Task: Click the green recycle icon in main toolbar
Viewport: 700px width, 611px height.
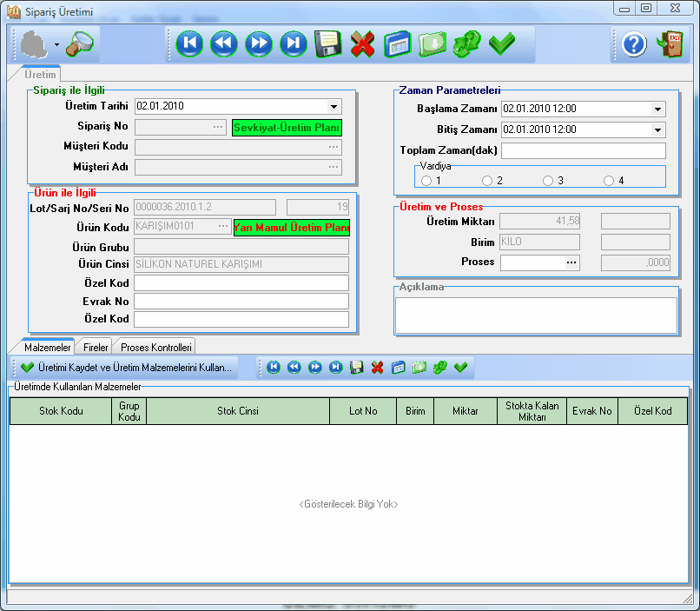Action: point(467,43)
